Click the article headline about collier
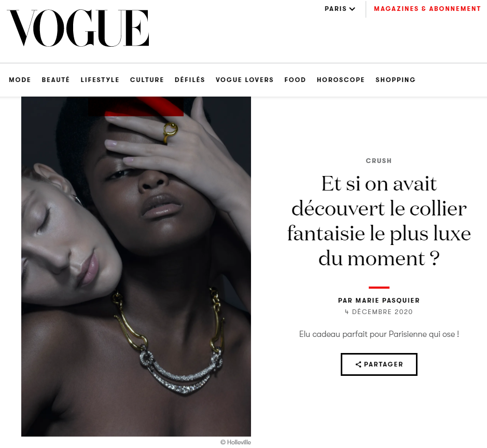The image size is (487, 448). click(x=379, y=221)
